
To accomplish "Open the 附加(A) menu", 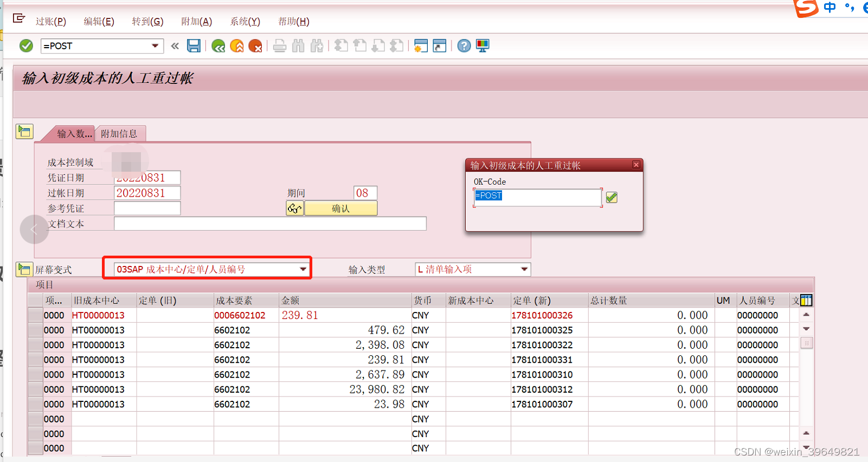I will click(197, 22).
